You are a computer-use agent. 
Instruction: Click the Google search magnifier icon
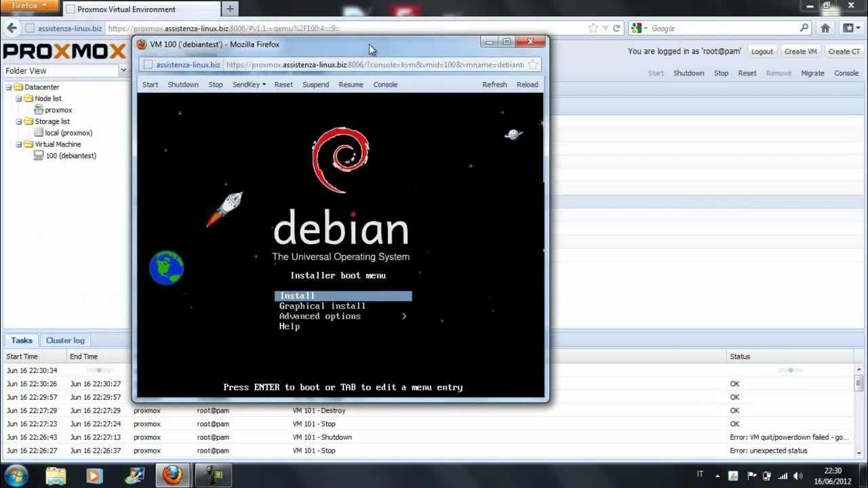[x=804, y=28]
